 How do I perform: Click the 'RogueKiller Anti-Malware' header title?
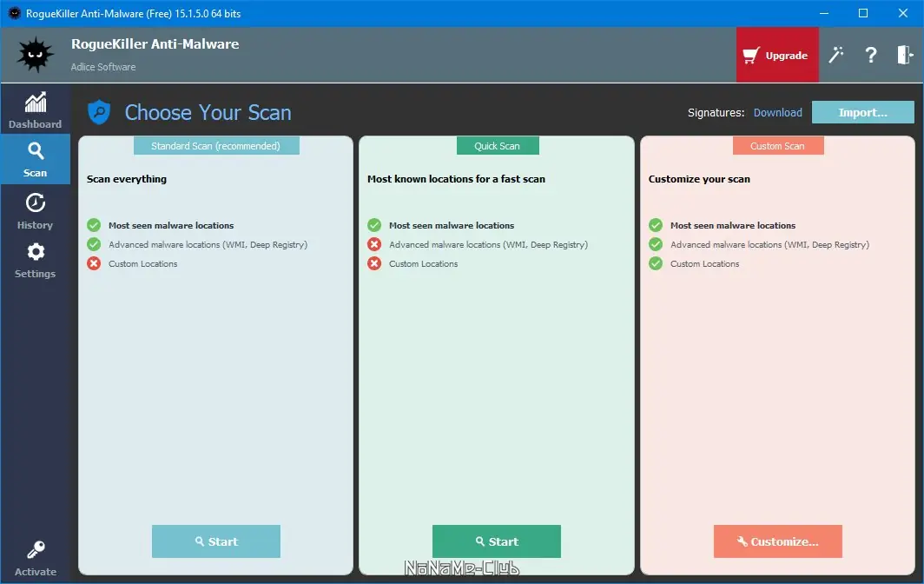(x=155, y=44)
